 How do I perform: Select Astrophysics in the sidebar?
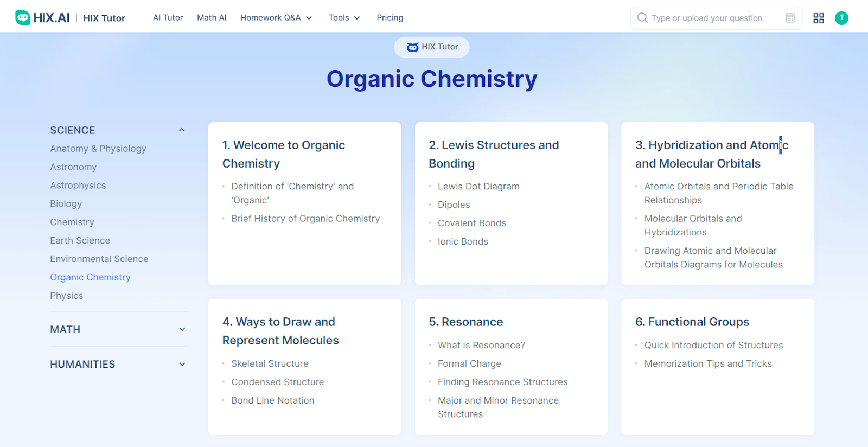tap(78, 186)
